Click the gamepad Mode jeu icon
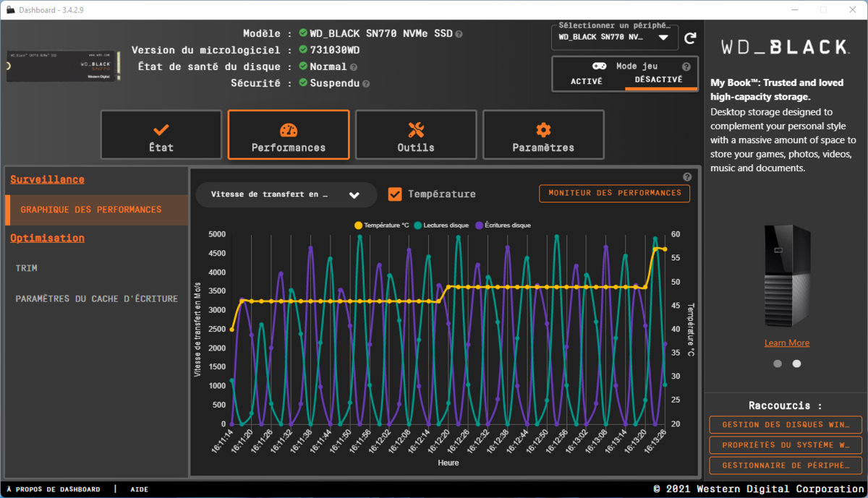This screenshot has height=498, width=868. point(600,66)
